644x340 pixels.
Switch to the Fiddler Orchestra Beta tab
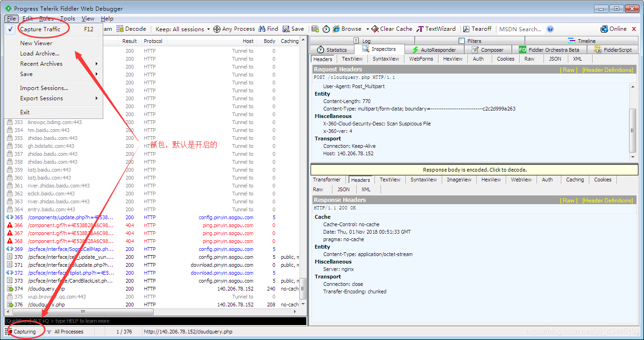(549, 50)
